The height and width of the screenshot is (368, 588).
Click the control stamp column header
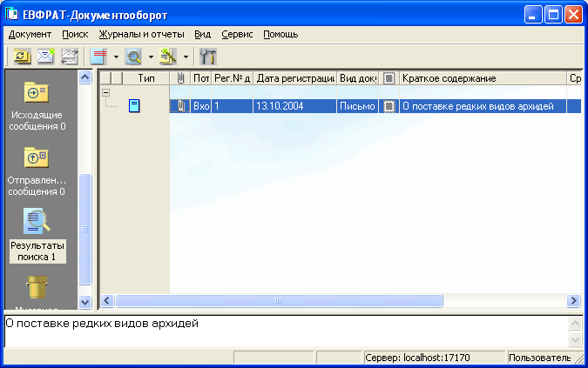click(x=389, y=78)
